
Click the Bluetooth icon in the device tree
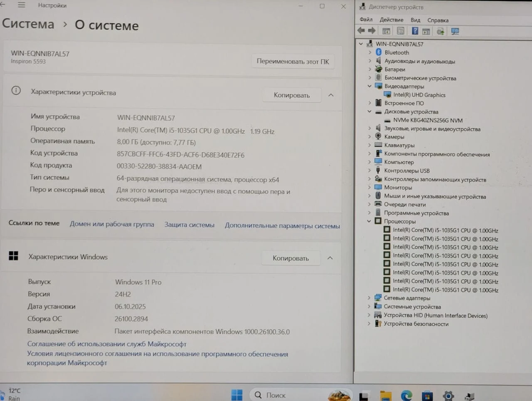(x=378, y=52)
